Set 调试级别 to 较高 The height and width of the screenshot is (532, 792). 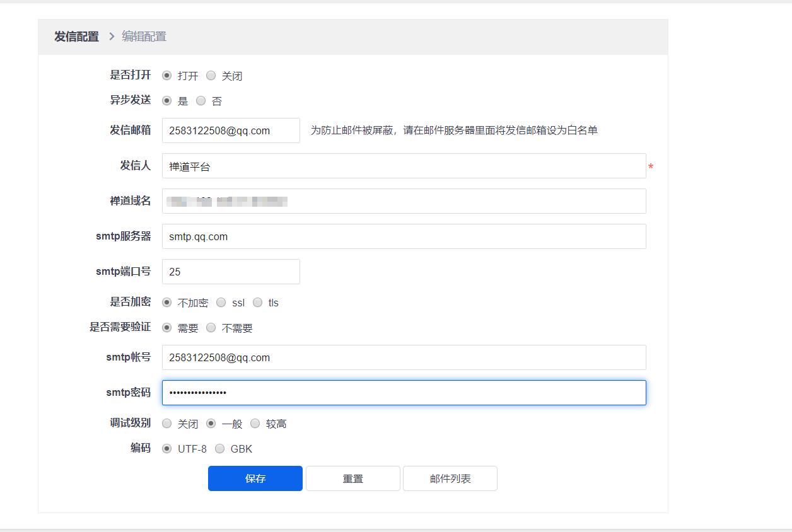click(255, 424)
